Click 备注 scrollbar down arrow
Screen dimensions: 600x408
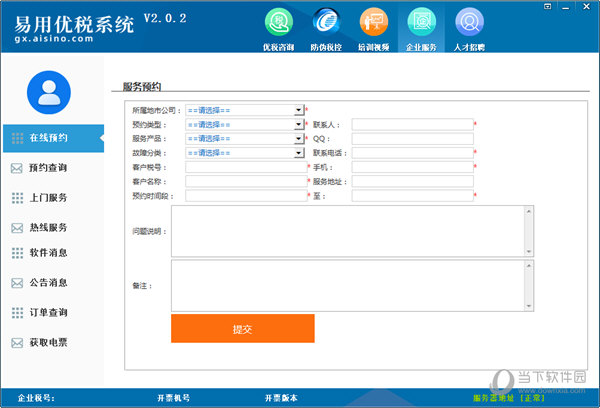529,306
